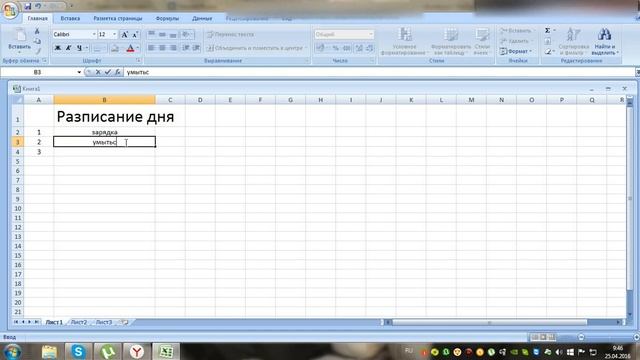Click 'Форматировать как таблицу' button
Viewport: 640px width, 360px height.
click(x=451, y=42)
